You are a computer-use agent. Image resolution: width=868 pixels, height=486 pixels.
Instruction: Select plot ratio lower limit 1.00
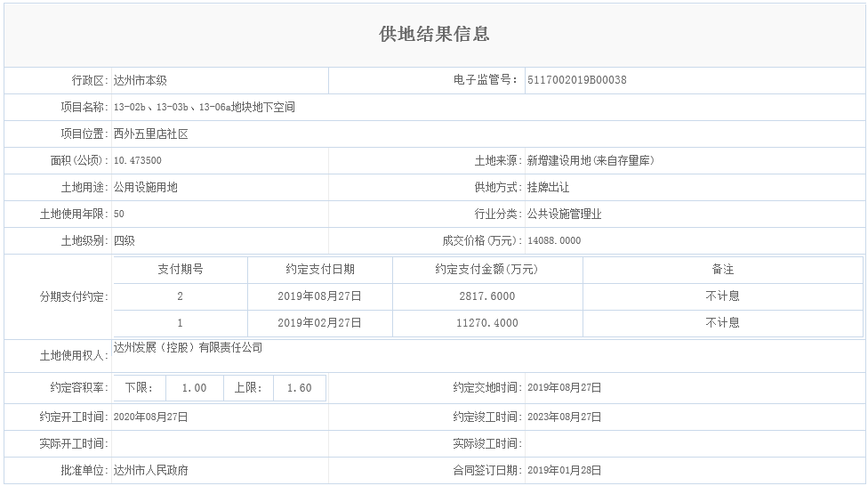(x=194, y=388)
